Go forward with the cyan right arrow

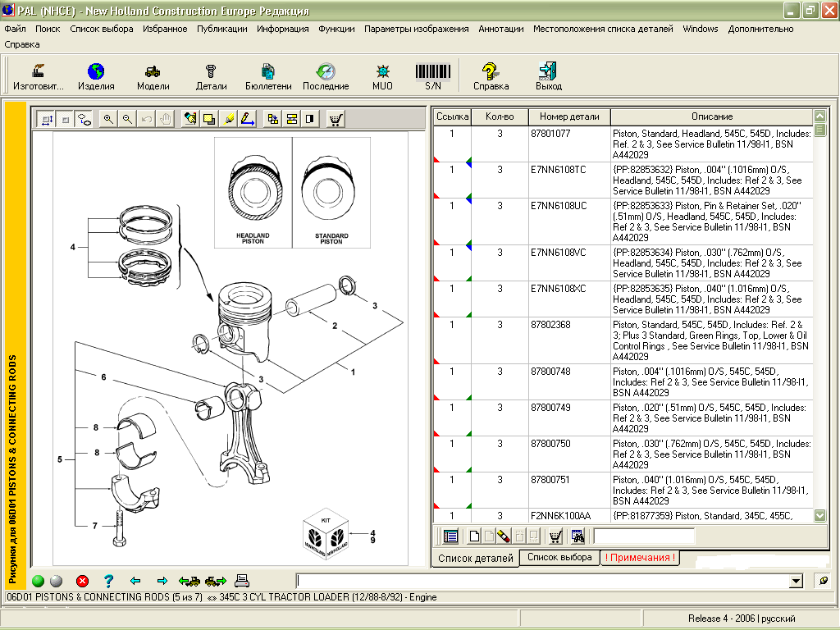[x=162, y=581]
